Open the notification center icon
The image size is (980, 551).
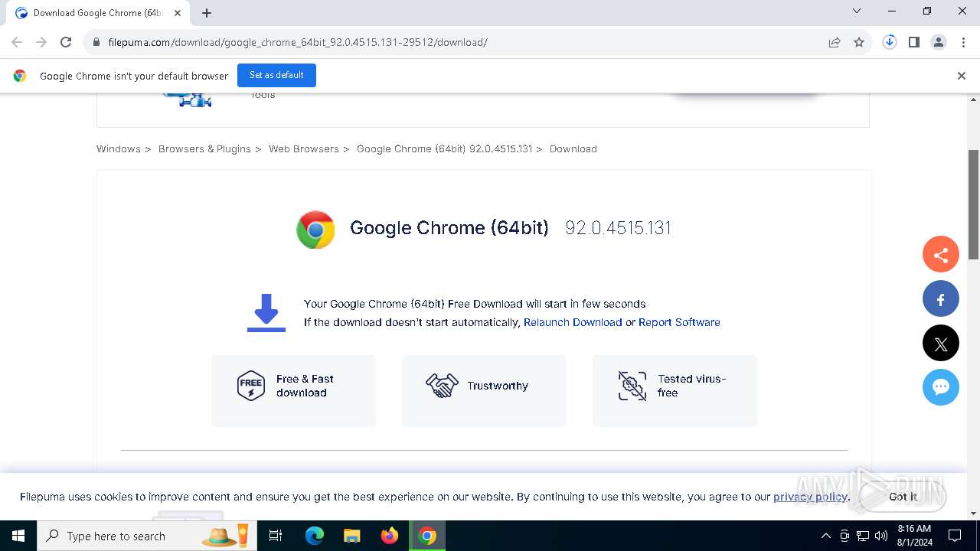955,536
